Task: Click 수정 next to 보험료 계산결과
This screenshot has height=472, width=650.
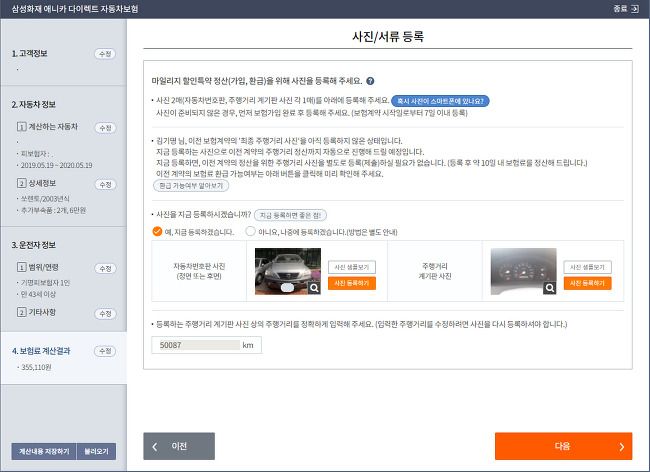Action: click(105, 351)
